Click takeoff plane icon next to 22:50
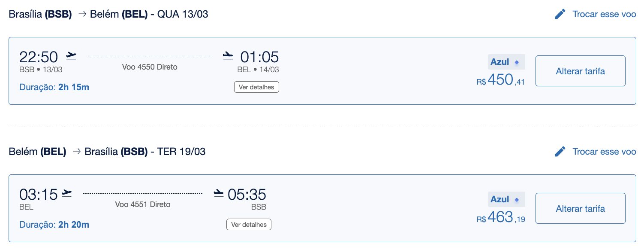 click(72, 55)
